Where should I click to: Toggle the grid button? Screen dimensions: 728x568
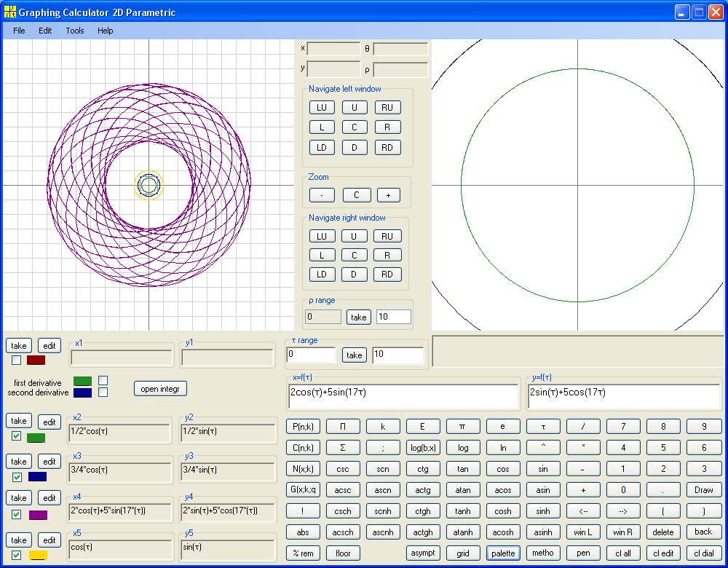click(463, 553)
